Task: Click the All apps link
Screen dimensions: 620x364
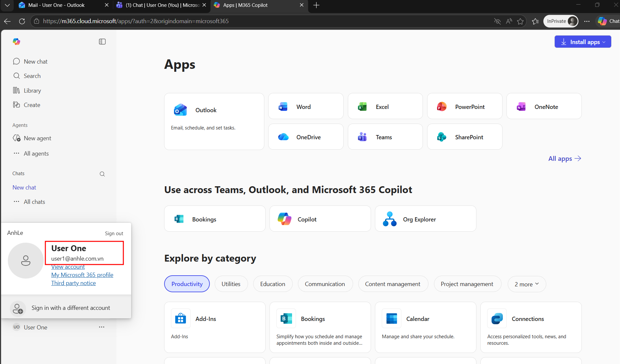Action: click(565, 159)
